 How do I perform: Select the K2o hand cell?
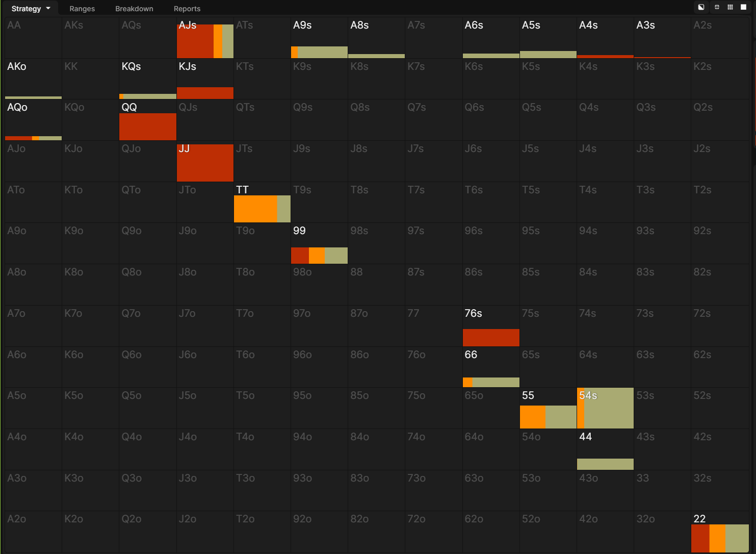tap(90, 532)
